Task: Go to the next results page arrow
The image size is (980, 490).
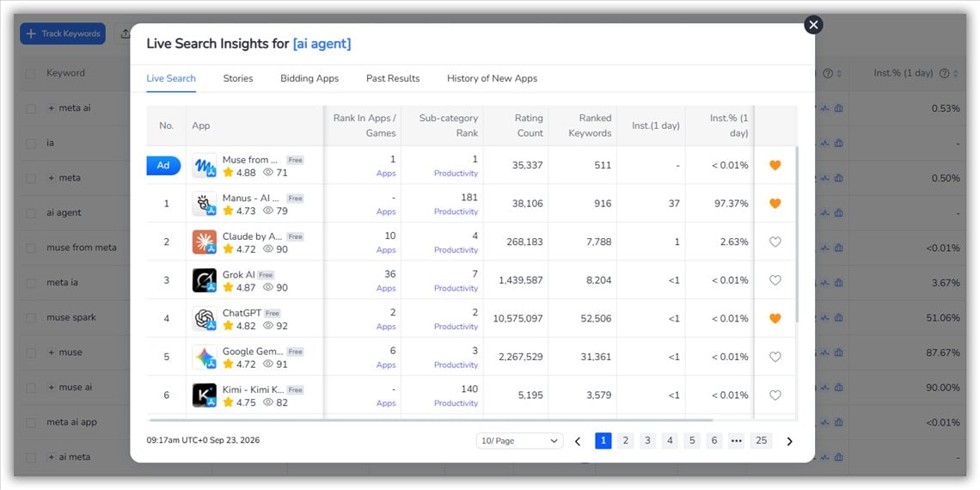Action: 789,441
